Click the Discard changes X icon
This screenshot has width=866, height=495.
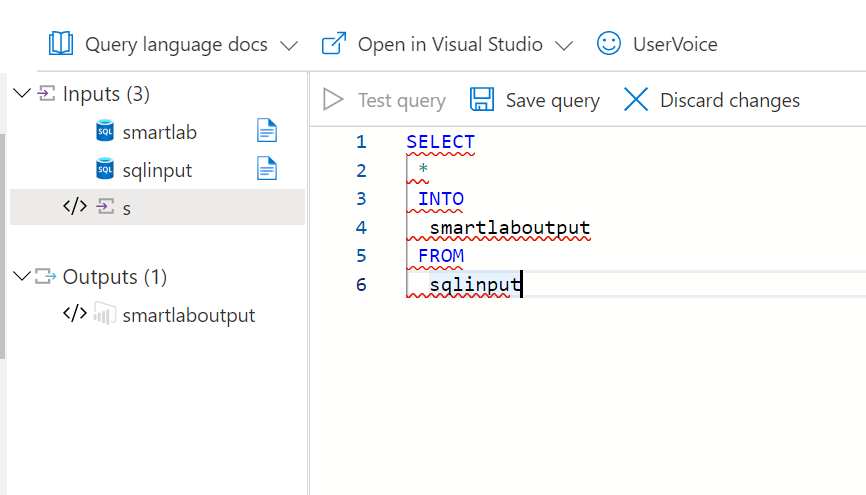(x=636, y=100)
